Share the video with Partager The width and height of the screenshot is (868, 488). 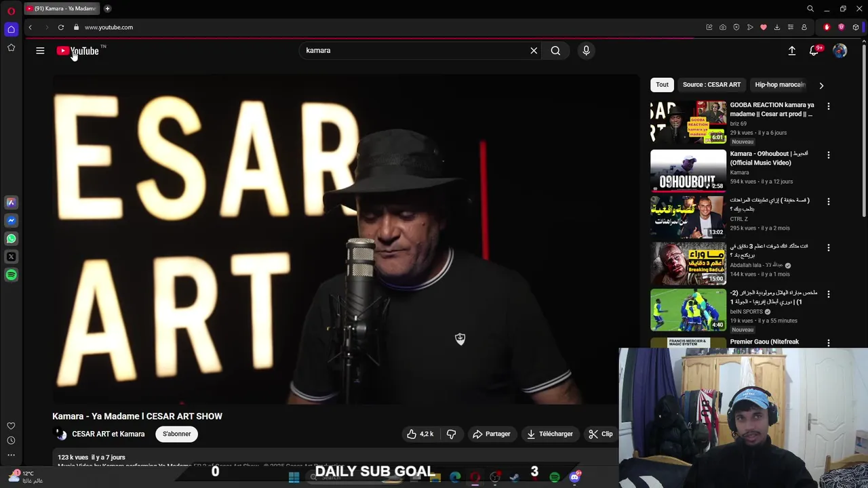coord(492,434)
